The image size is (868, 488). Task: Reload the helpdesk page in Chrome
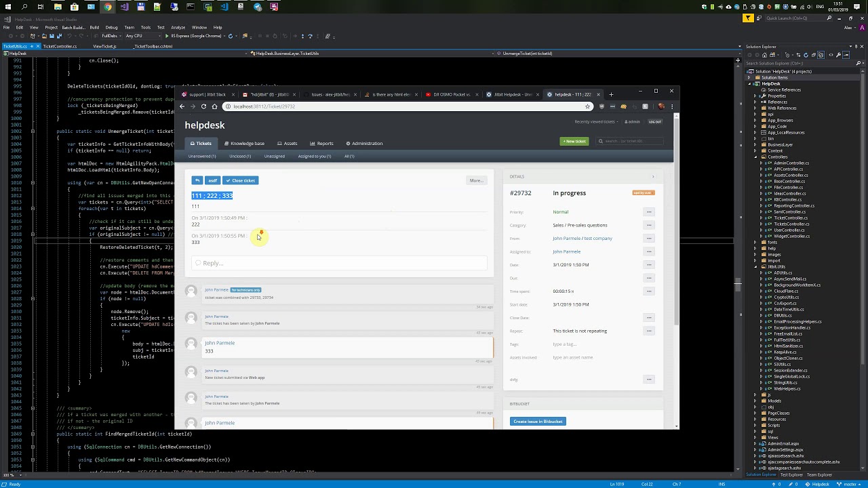pos(203,106)
